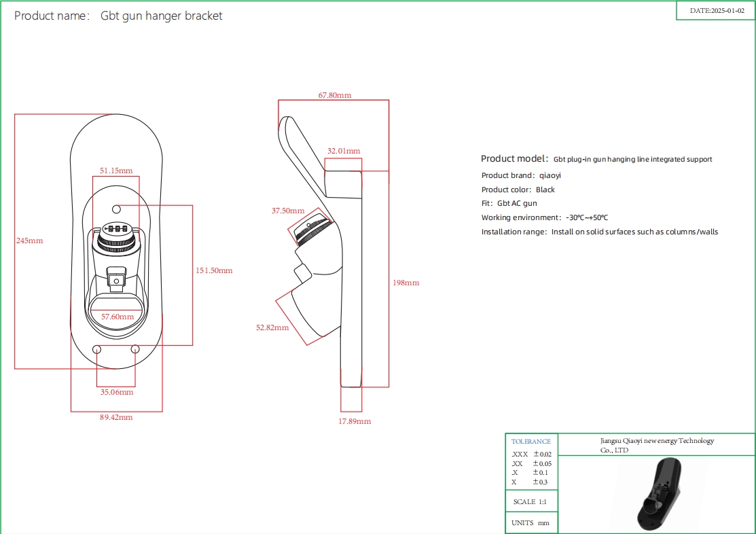Click the 198mm side height dimension

pyautogui.click(x=408, y=283)
